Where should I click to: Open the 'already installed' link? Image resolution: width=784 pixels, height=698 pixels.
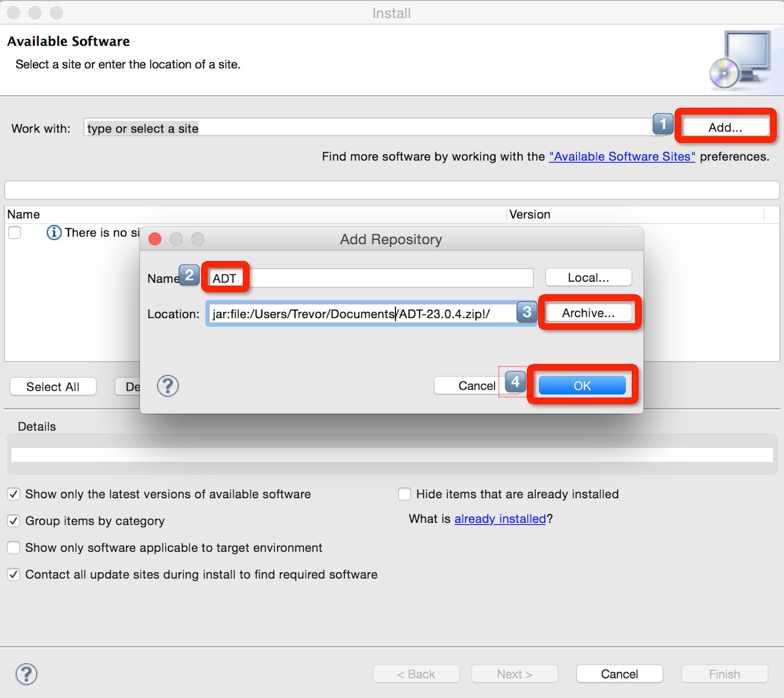tap(500, 519)
